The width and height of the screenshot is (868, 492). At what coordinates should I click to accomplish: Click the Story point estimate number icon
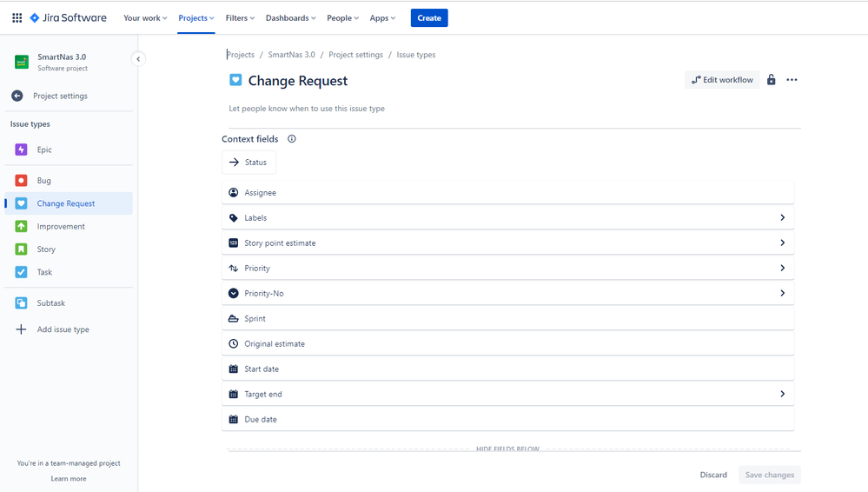click(234, 243)
